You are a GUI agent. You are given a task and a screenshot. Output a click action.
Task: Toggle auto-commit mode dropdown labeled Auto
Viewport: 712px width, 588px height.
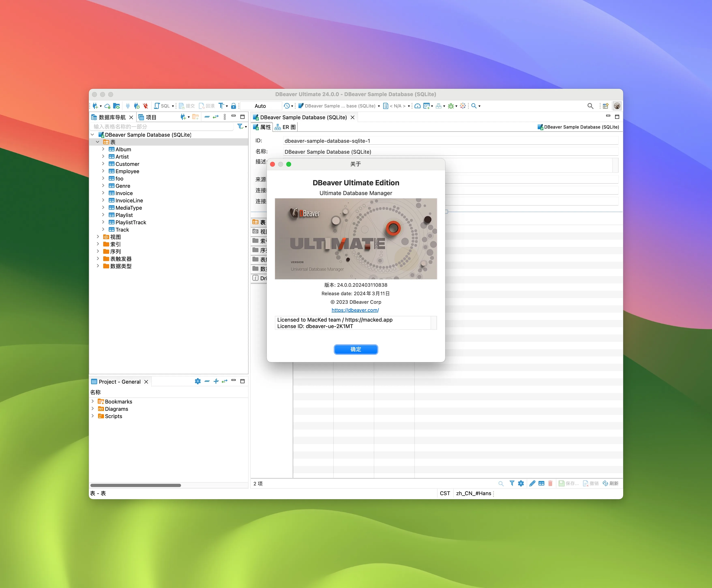(261, 106)
